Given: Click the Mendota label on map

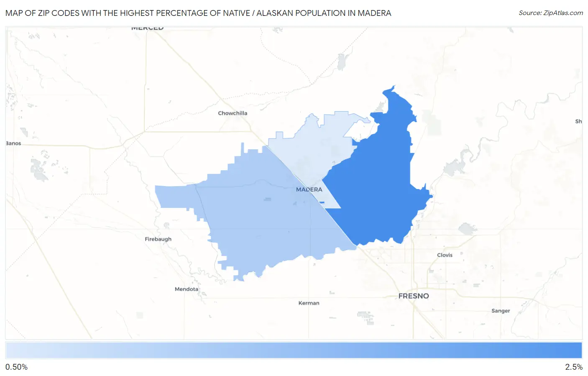Looking at the screenshot, I should pyautogui.click(x=187, y=289).
